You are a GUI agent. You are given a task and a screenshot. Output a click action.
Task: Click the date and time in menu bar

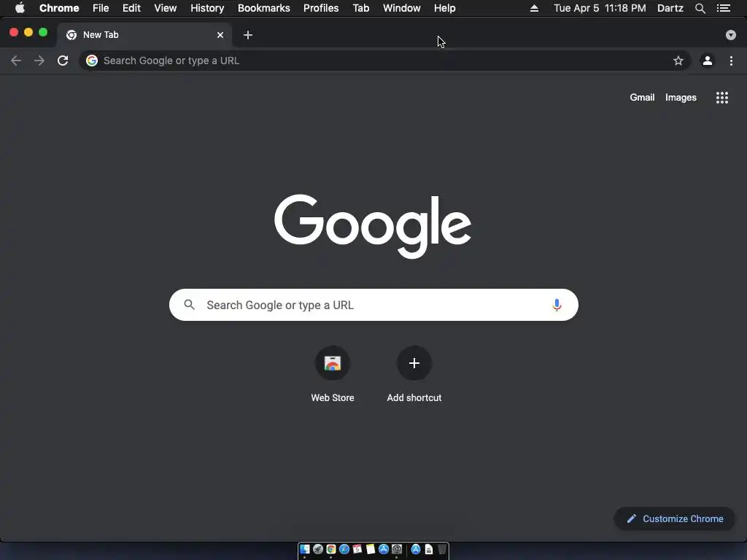pyautogui.click(x=600, y=8)
